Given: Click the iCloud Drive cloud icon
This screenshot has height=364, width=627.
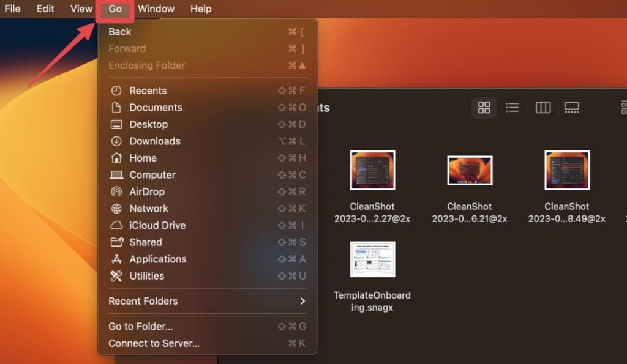Looking at the screenshot, I should coord(116,225).
